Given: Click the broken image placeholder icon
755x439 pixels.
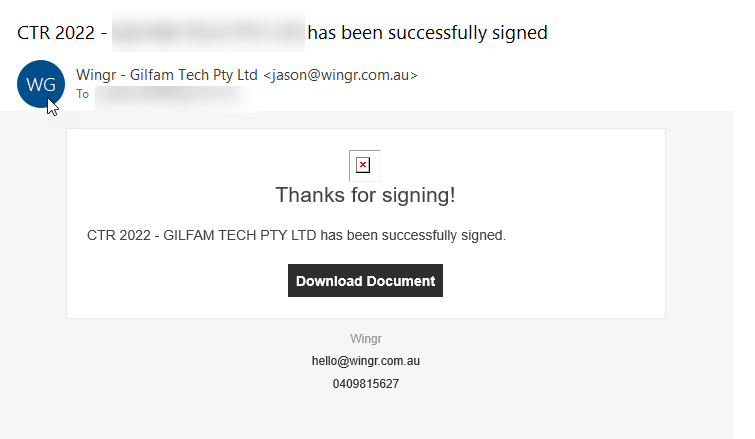Looking at the screenshot, I should coord(364,166).
